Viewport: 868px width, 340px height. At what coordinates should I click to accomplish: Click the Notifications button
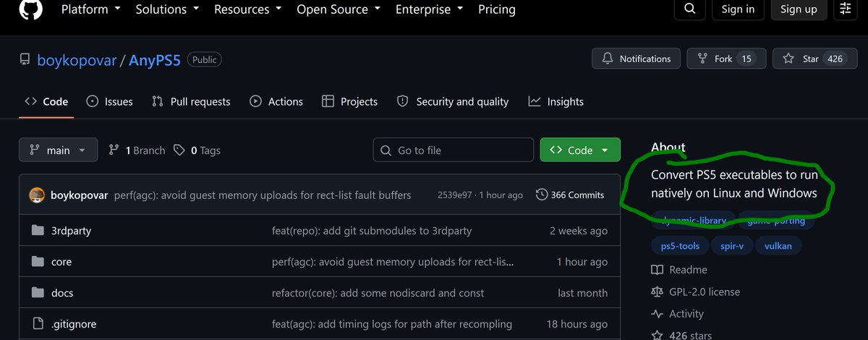(636, 59)
